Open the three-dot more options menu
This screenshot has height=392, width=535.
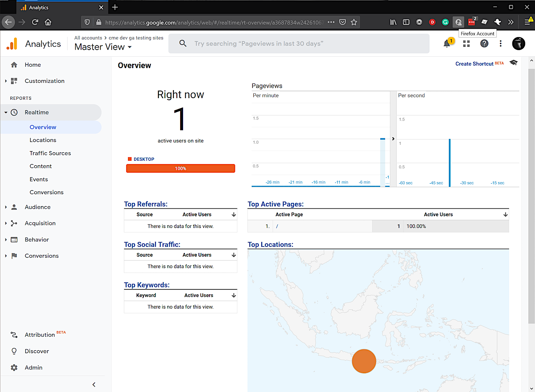click(501, 43)
